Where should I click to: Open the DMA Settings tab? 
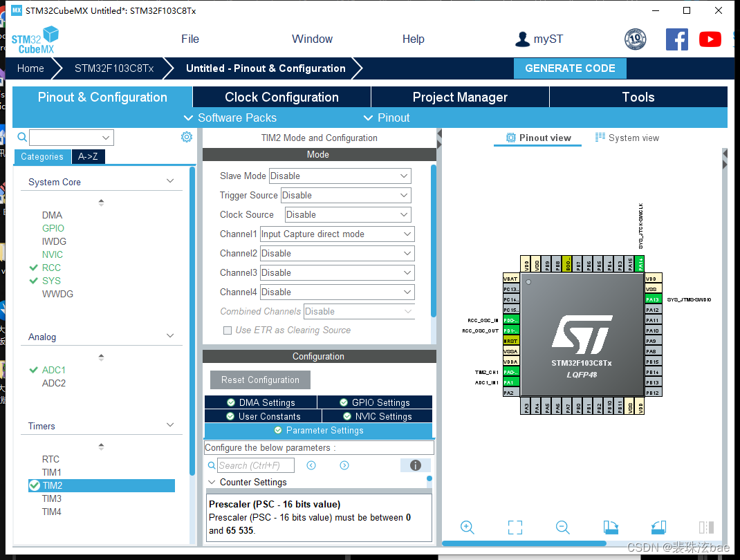pyautogui.click(x=261, y=402)
